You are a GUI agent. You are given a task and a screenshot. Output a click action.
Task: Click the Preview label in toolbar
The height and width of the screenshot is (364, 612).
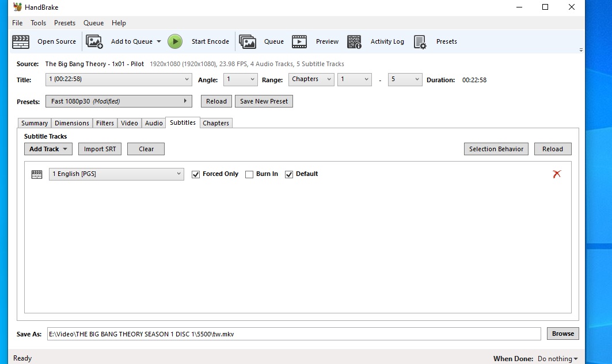(327, 42)
